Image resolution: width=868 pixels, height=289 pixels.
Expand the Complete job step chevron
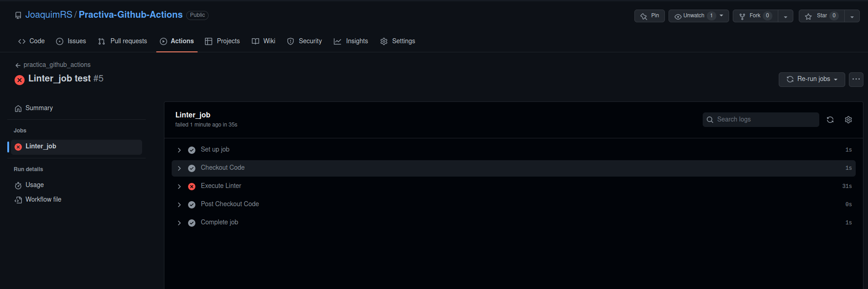click(x=179, y=223)
